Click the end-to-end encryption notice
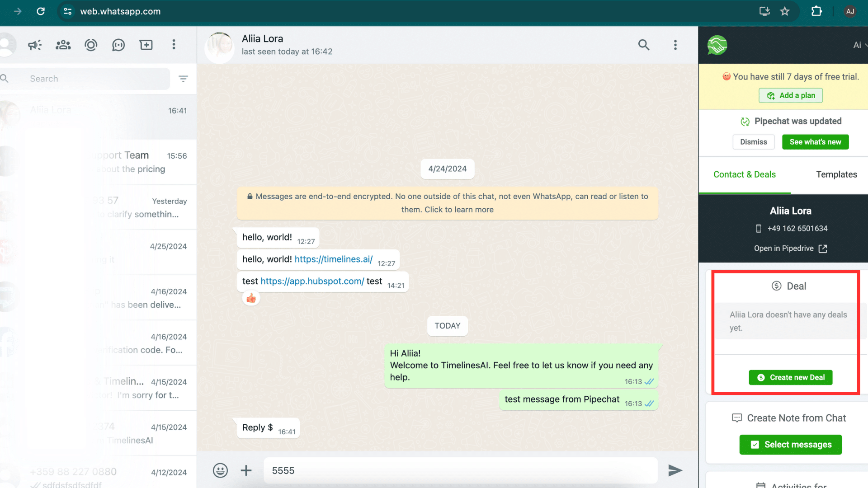Screen dimensions: 868x488 pos(447,203)
